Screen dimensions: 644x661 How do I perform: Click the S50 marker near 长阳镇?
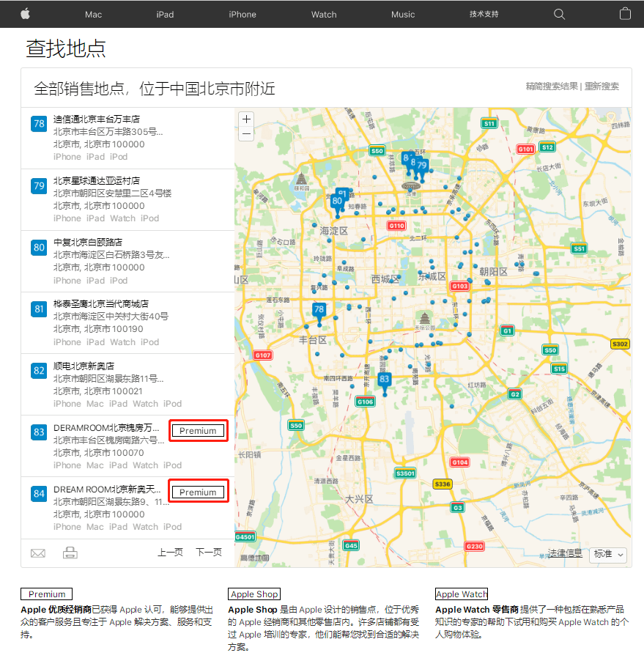pyautogui.click(x=296, y=425)
